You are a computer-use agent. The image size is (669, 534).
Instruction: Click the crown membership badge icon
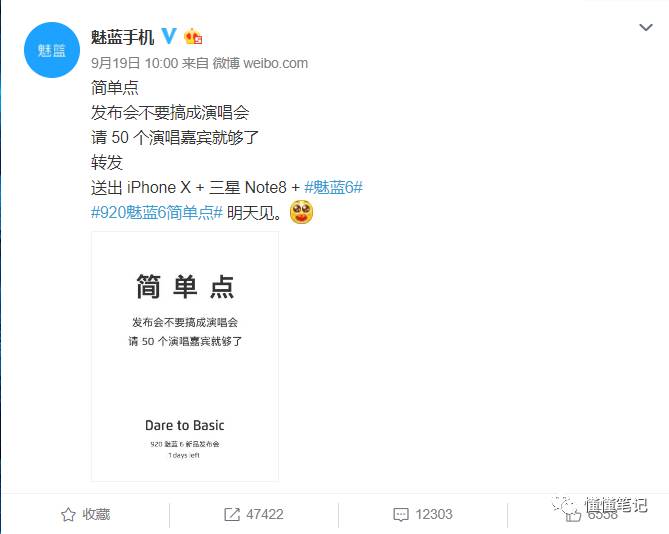pos(193,37)
